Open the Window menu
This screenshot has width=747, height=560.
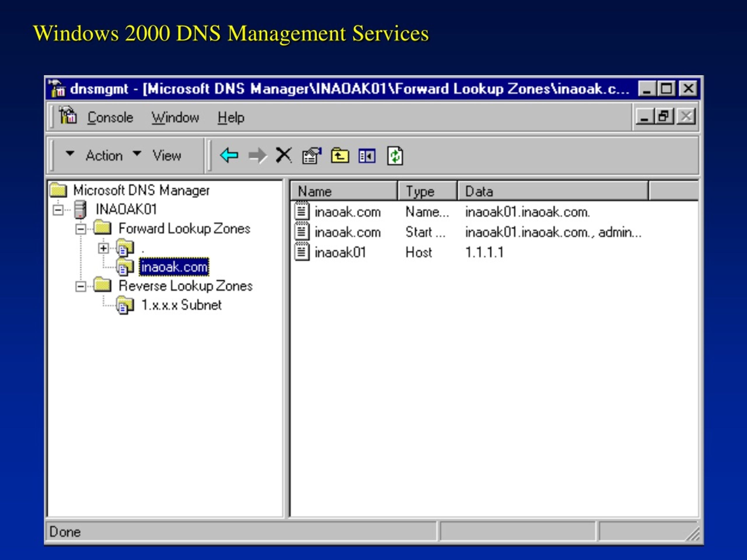(x=175, y=118)
